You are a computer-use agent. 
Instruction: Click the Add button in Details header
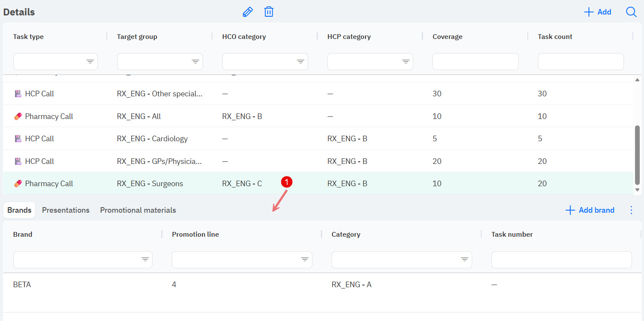(598, 12)
